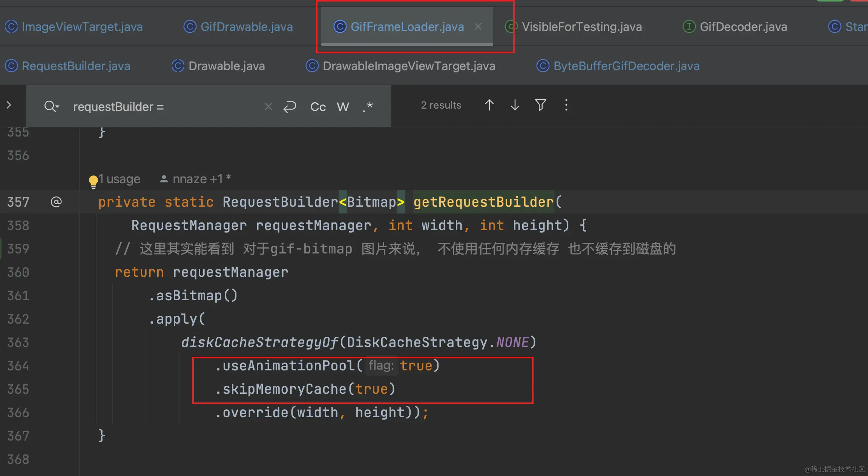Go to next occurrence arrow
This screenshot has width=868, height=476.
point(515,105)
